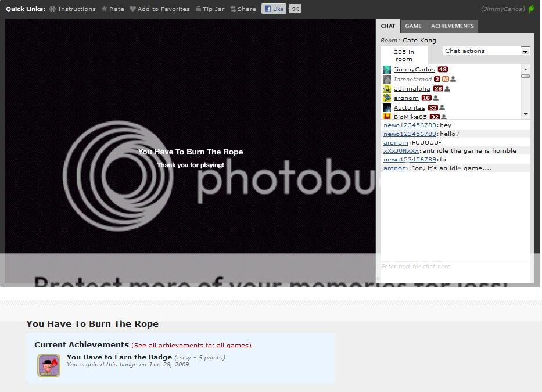Click 'You Have to Earn the Badge' title
Viewport: 542px width, 392px height.
tap(119, 357)
